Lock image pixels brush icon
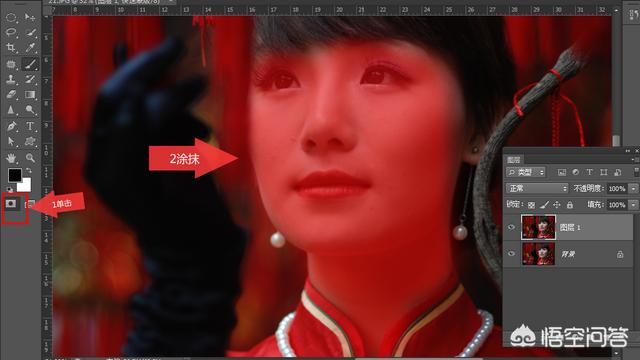This screenshot has height=360, width=640. (x=544, y=205)
